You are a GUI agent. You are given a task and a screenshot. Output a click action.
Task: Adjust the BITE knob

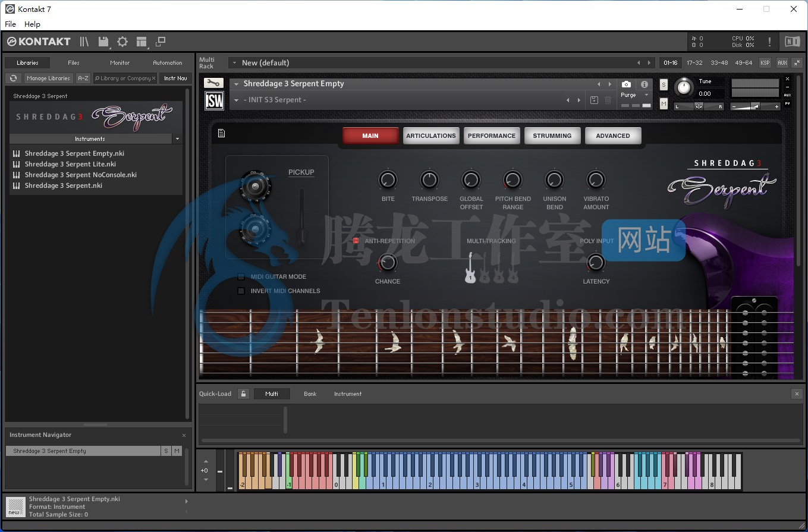point(388,179)
